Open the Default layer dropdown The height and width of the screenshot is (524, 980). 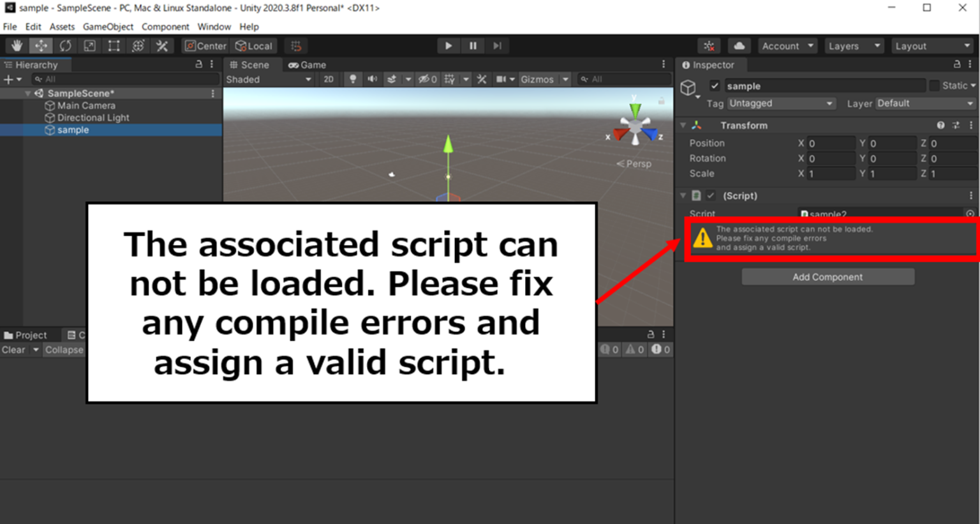tap(925, 103)
